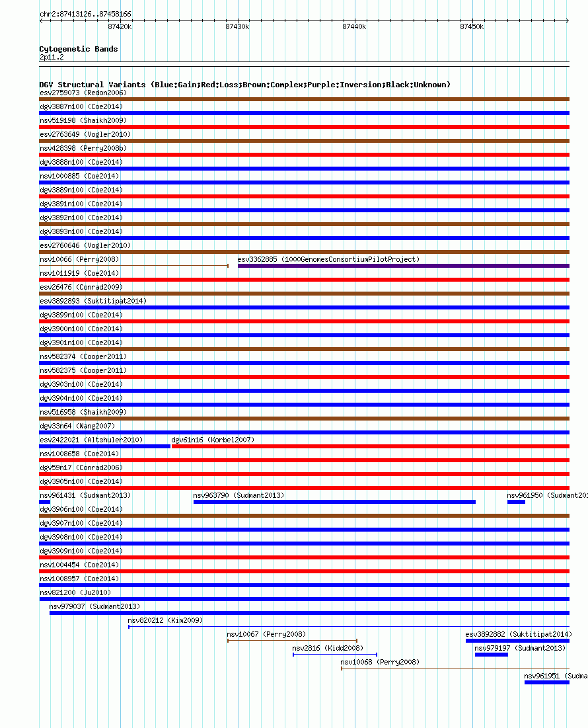Select nsv428398 (Perry2008b) label
Viewport: 588px width, 728px height.
[83, 149]
